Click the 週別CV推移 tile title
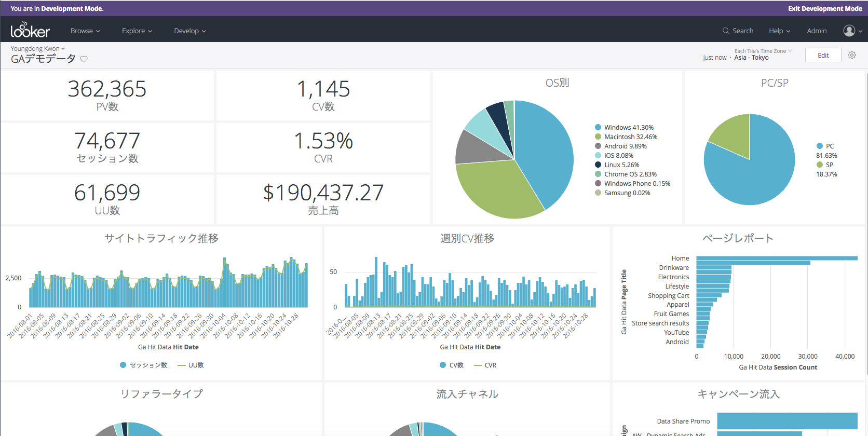The image size is (868, 436). click(467, 238)
